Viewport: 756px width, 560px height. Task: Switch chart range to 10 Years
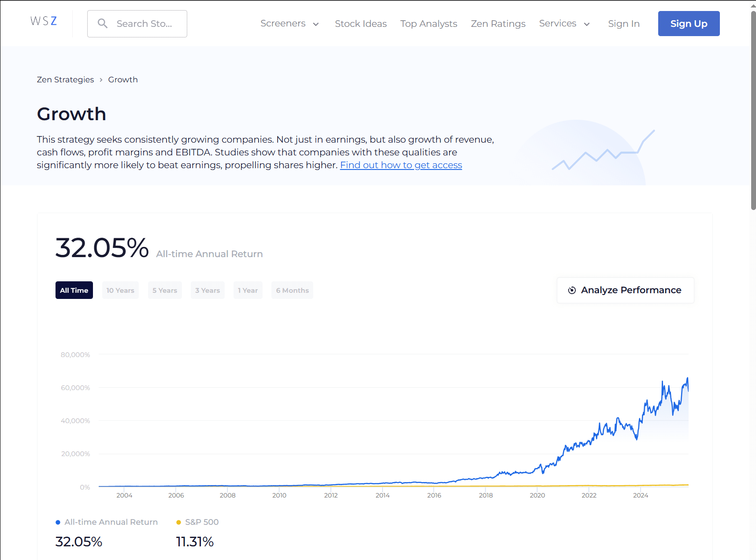coord(120,290)
